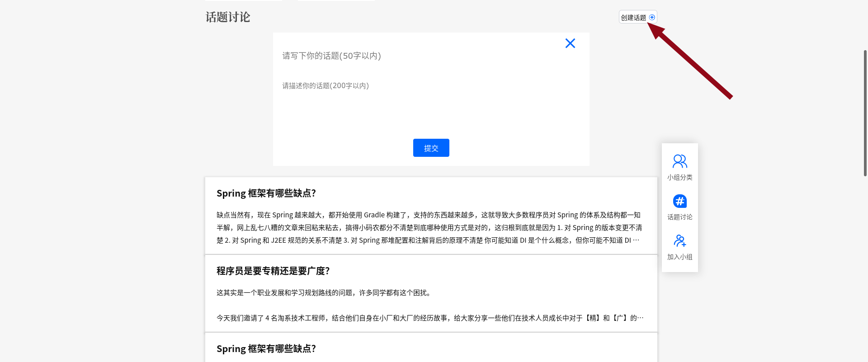The image size is (868, 362).
Task: Close the topic creation form
Action: [570, 43]
